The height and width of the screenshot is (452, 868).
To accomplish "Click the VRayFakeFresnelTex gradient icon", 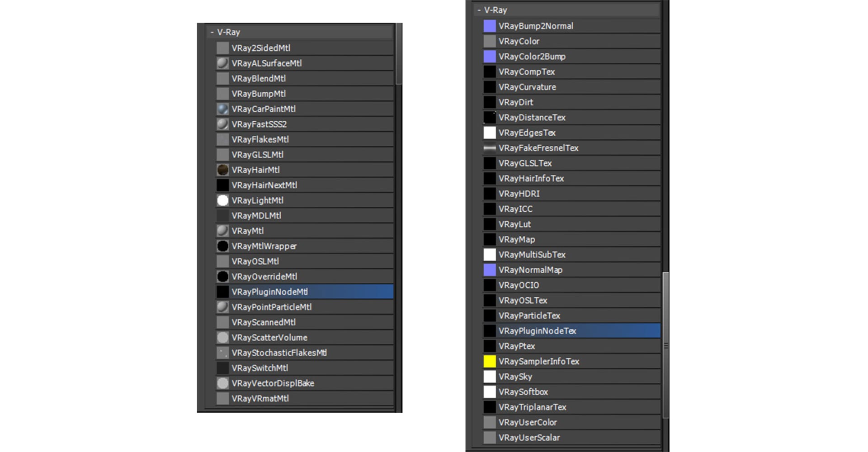I will tap(490, 148).
